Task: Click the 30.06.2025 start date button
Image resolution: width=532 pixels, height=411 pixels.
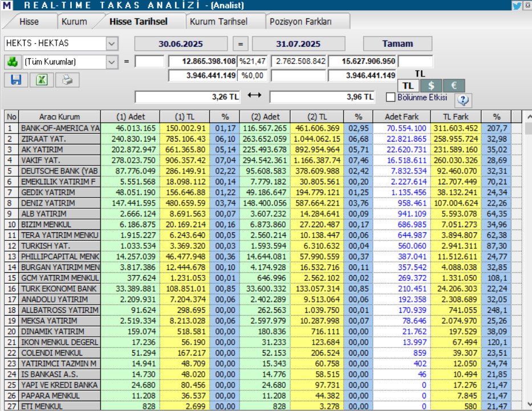Action: pos(182,43)
